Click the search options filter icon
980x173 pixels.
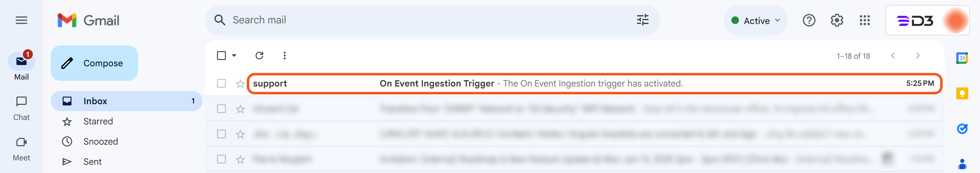pyautogui.click(x=642, y=20)
